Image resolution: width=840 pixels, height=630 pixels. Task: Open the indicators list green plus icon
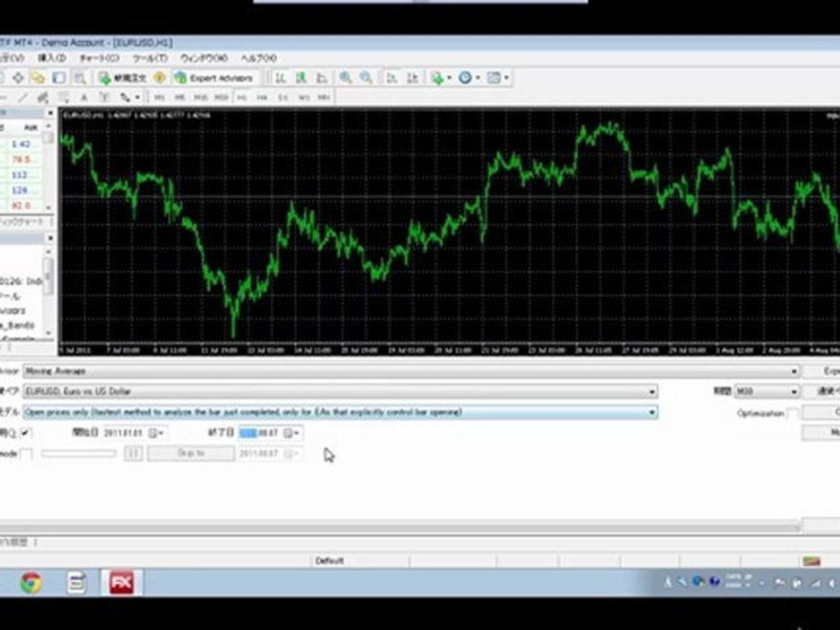pyautogui.click(x=437, y=78)
